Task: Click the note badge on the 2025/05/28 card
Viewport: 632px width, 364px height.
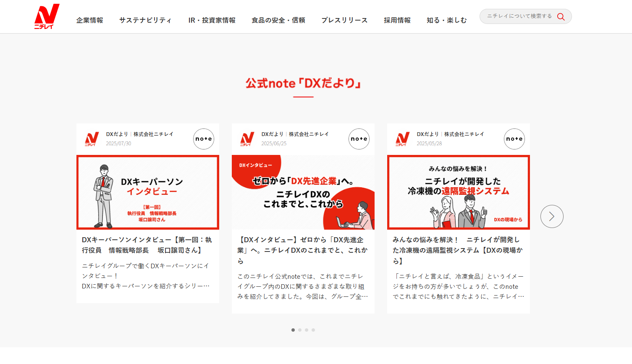Action: point(514,139)
